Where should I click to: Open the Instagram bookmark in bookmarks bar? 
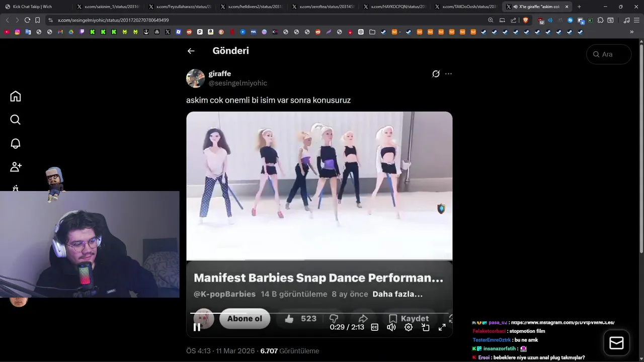pyautogui.click(x=17, y=32)
